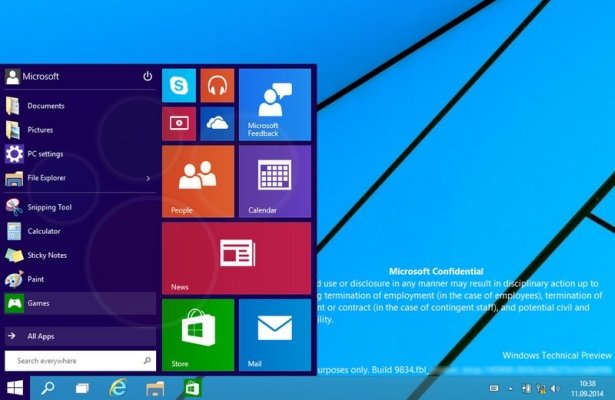The width and height of the screenshot is (615, 400).
Task: Open Internet Explorer from the taskbar
Action: pyautogui.click(x=118, y=386)
